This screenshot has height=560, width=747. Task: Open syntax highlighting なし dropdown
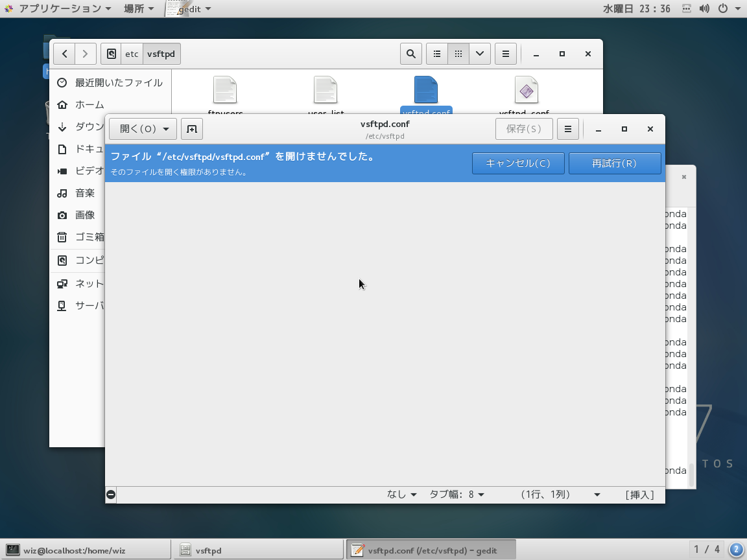point(401,495)
